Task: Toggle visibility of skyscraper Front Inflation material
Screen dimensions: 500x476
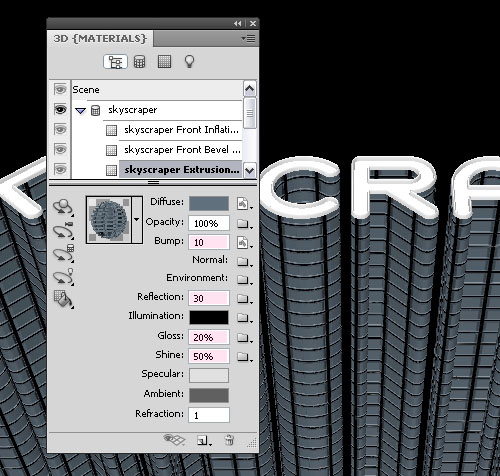Action: tap(60, 129)
